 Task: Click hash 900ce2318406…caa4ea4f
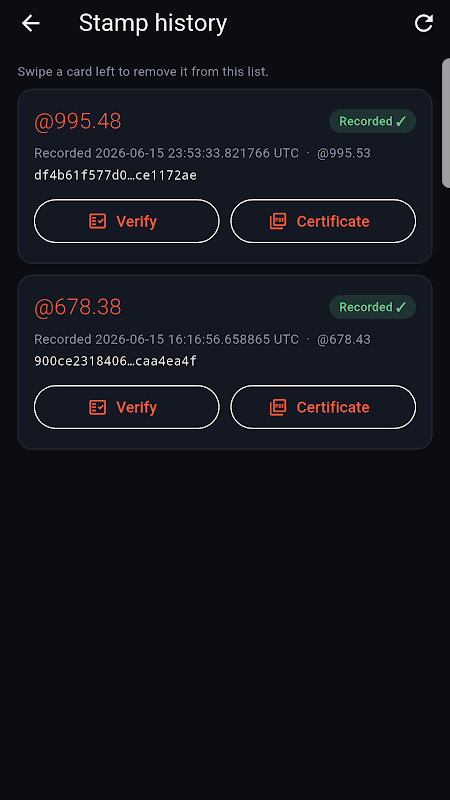115,361
